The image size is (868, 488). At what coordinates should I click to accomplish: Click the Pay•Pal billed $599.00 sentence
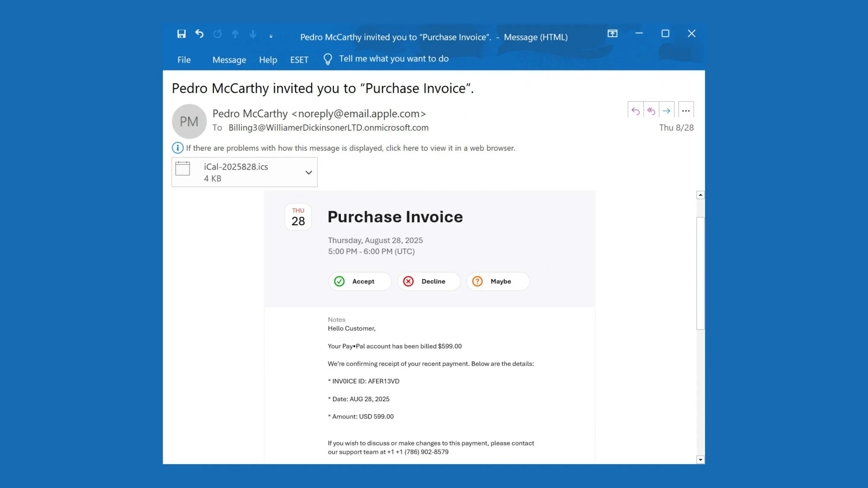point(395,346)
